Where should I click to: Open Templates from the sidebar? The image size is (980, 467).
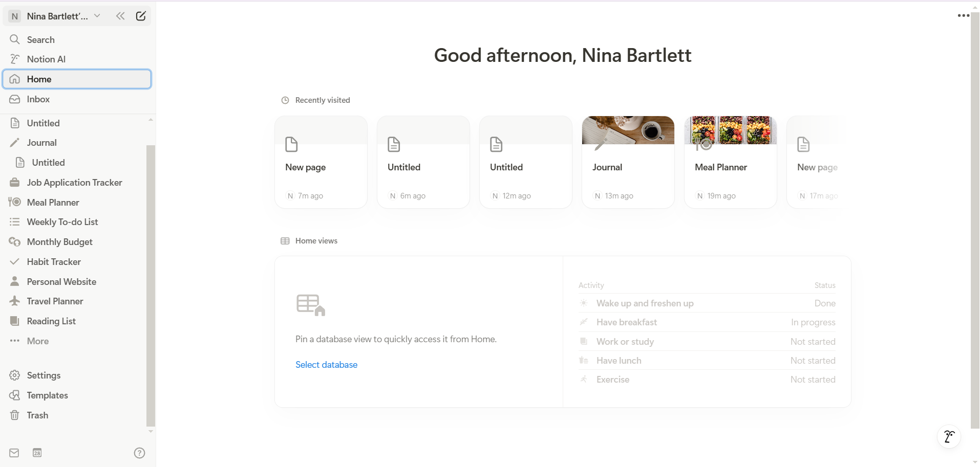[x=47, y=395]
